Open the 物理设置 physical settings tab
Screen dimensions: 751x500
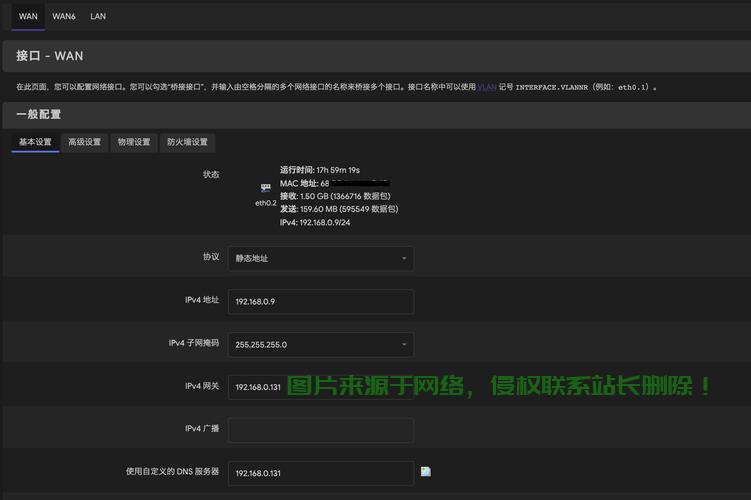133,142
